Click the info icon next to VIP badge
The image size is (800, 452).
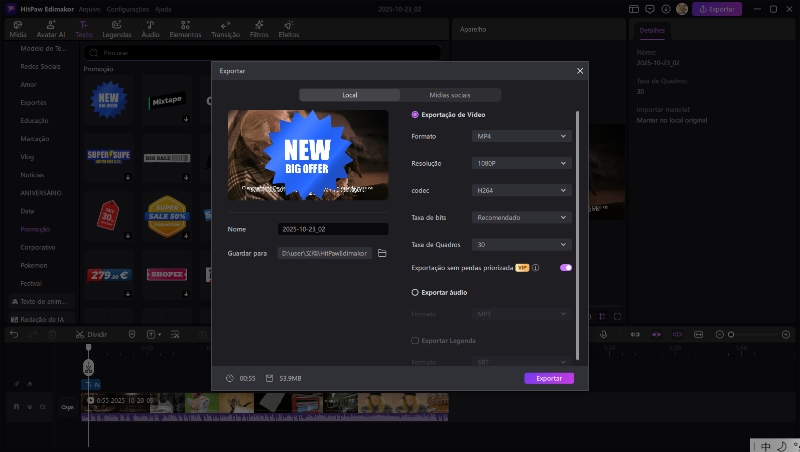[536, 268]
